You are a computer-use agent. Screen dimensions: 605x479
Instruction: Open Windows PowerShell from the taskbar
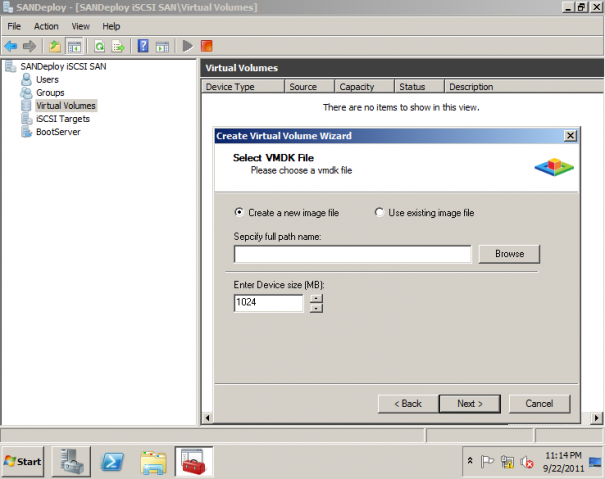[112, 462]
